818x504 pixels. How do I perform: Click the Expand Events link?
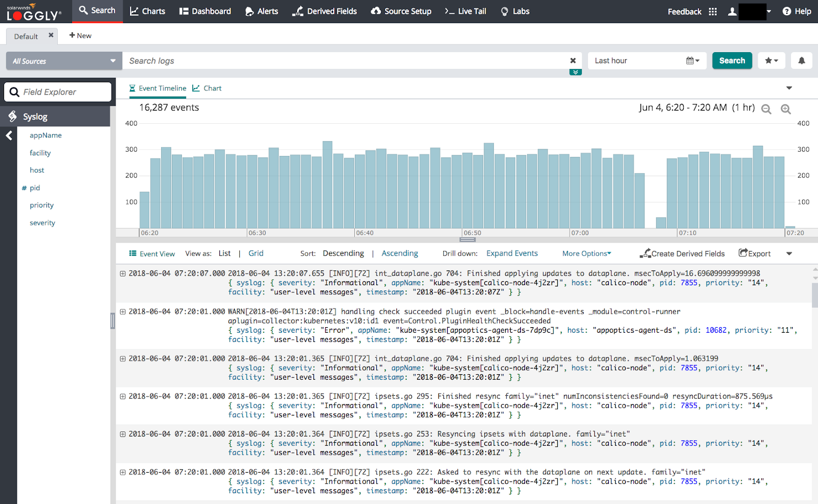pos(512,254)
